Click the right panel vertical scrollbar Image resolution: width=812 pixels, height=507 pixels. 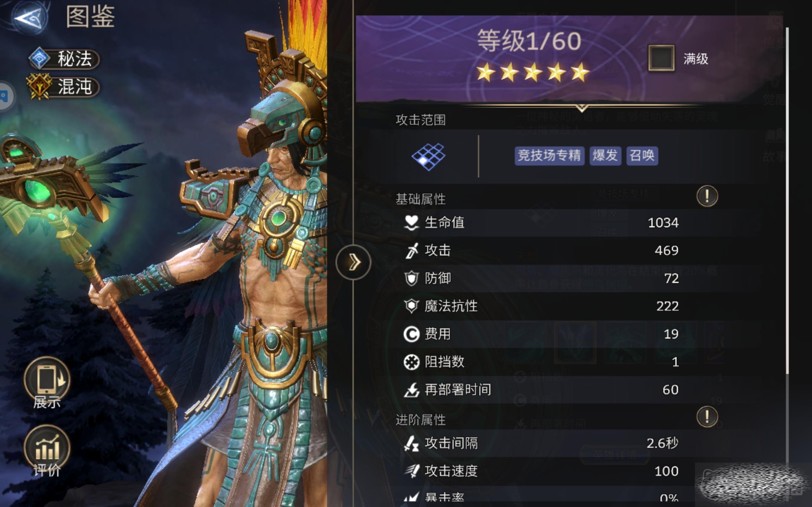point(787,201)
